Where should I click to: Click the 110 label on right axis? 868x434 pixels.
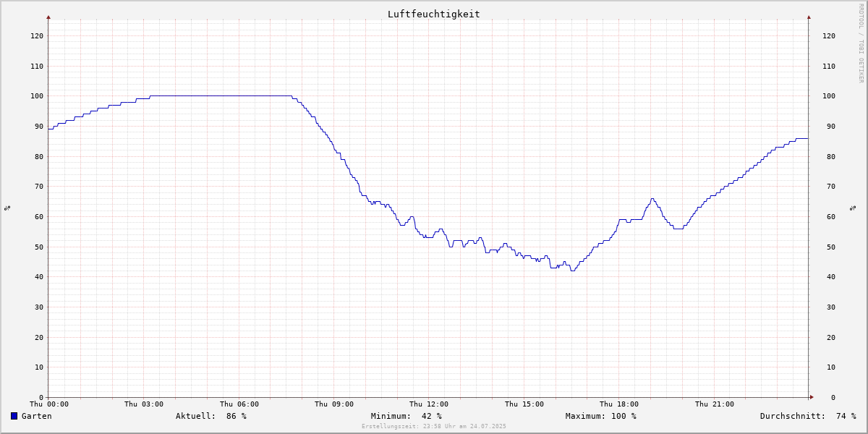pyautogui.click(x=829, y=66)
